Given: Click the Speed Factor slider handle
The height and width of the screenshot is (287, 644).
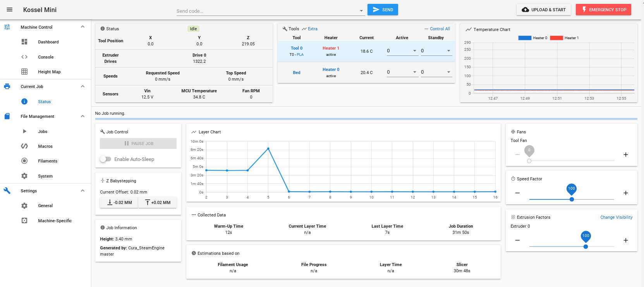Looking at the screenshot, I should tap(572, 199).
